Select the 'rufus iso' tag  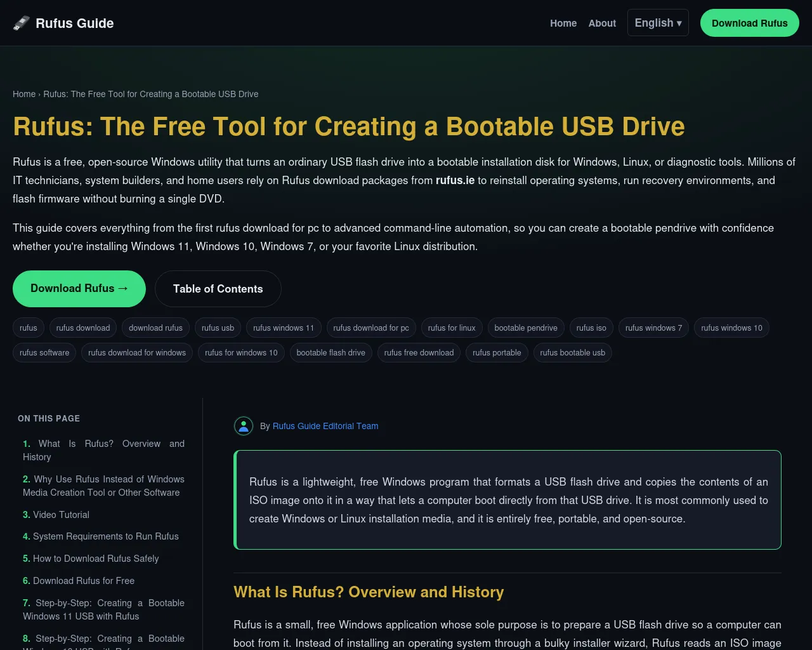[591, 328]
